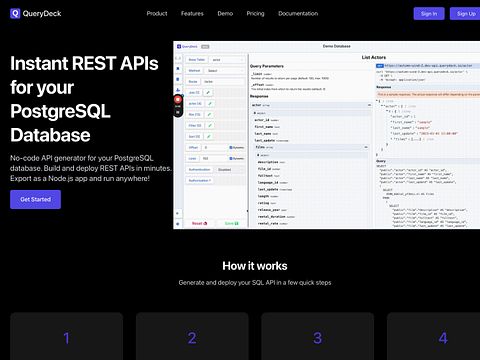
Task: Open the Base Table dropdown showing actor
Action: [x=227, y=60]
